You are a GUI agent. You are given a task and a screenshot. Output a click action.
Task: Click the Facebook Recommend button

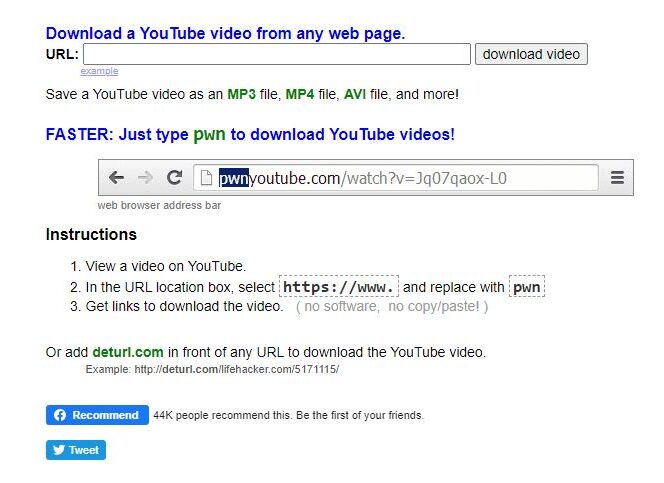97,415
